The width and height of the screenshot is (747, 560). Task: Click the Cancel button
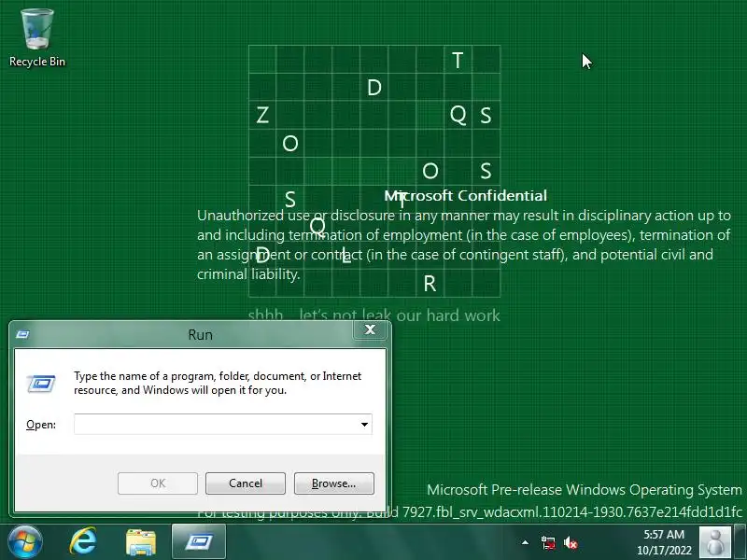(246, 483)
